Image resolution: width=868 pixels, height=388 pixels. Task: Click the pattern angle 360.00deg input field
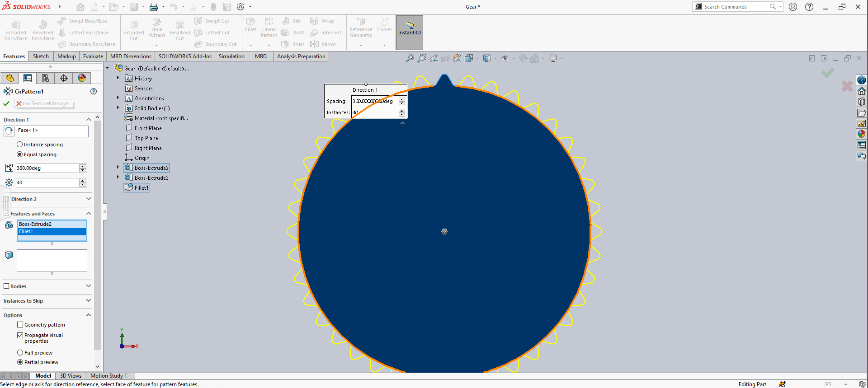tap(47, 168)
